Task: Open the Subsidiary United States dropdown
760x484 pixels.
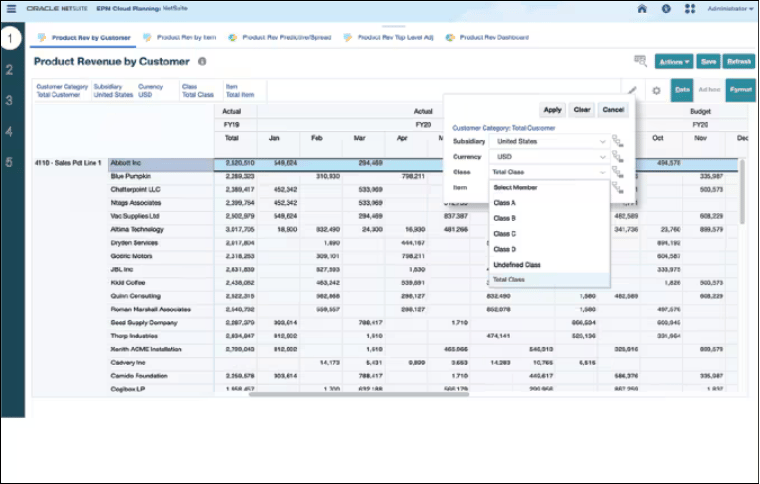Action: (549, 141)
